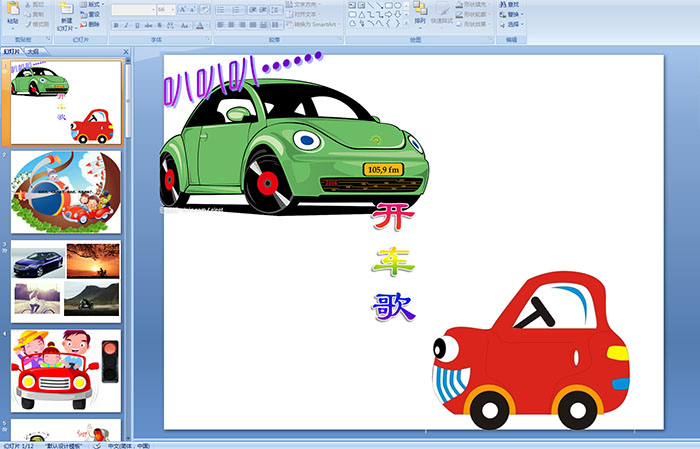This screenshot has height=449, width=700.
Task: Open the Text Direction (文字方向) menu
Action: point(302,4)
